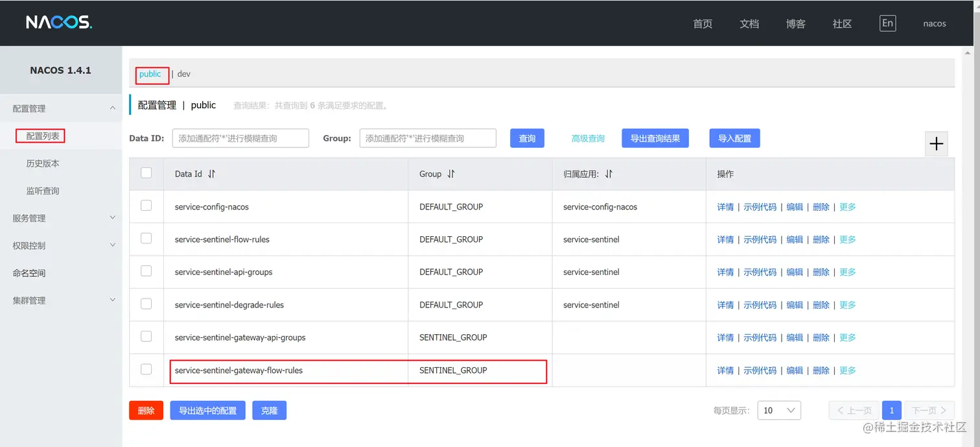Click the red 删除 button below the table
Viewport: 980px width, 447px height.
pyautogui.click(x=146, y=410)
